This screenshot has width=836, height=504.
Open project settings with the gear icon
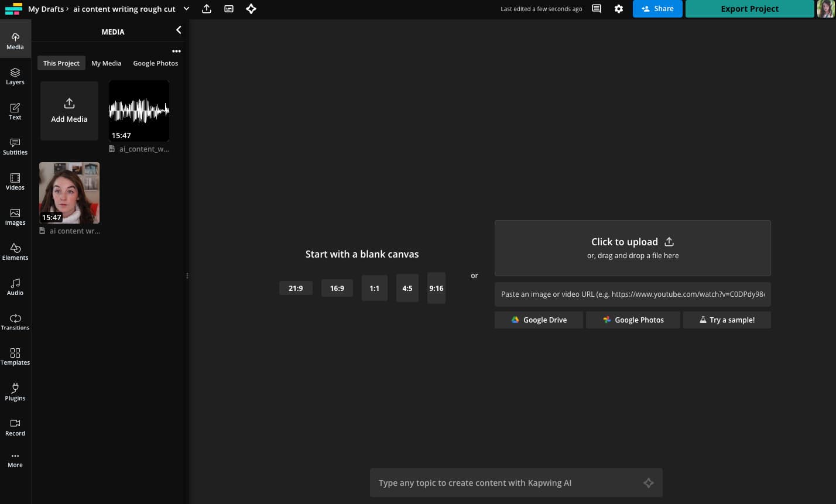click(x=619, y=9)
